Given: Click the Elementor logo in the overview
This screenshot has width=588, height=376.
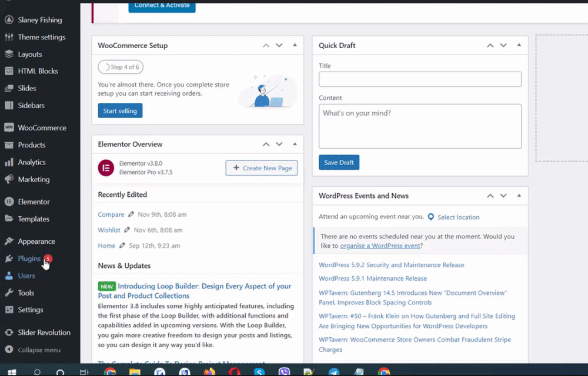Looking at the screenshot, I should tap(106, 168).
